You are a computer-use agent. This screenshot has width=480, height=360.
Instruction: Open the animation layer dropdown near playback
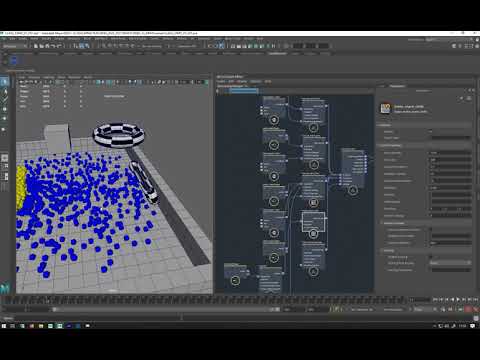pos(395,310)
